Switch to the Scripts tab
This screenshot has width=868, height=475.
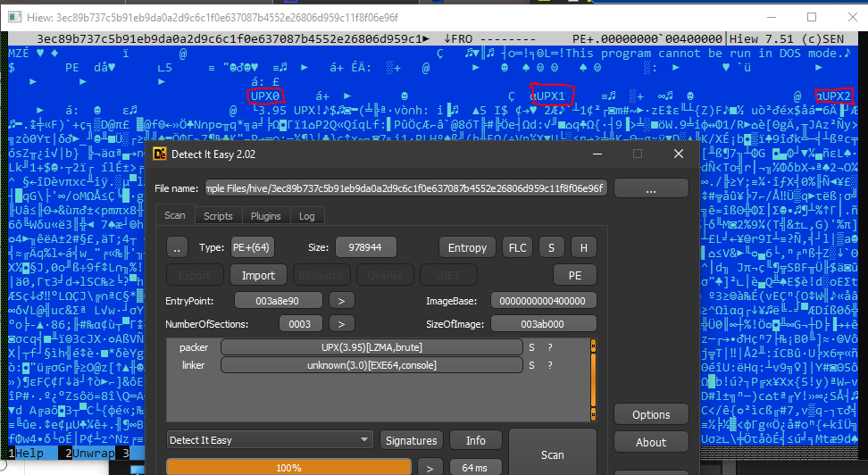(218, 216)
